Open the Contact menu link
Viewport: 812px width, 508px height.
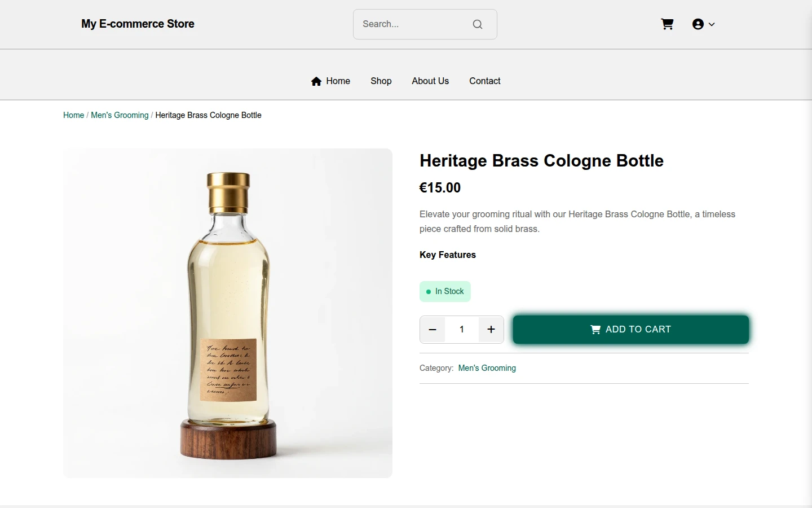pyautogui.click(x=485, y=81)
